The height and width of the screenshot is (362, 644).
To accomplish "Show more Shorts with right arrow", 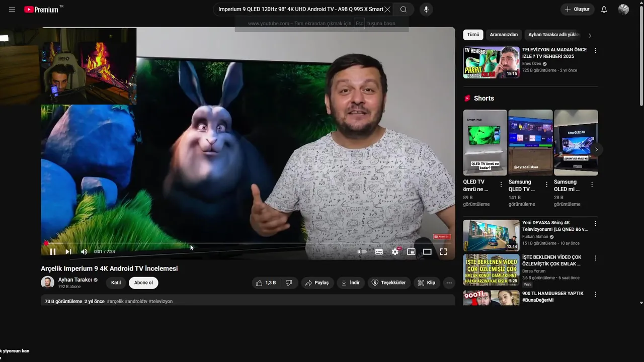I will tap(597, 149).
